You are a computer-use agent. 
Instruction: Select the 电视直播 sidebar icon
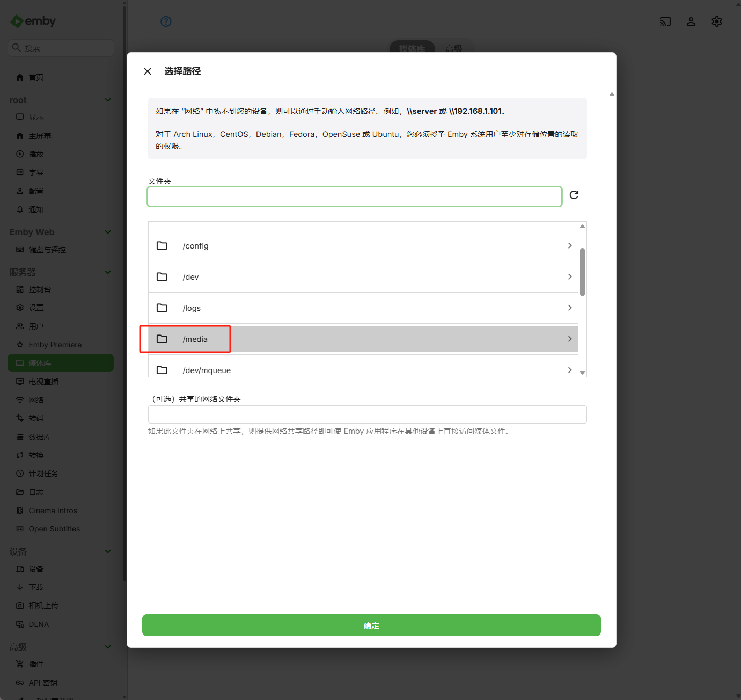(20, 381)
